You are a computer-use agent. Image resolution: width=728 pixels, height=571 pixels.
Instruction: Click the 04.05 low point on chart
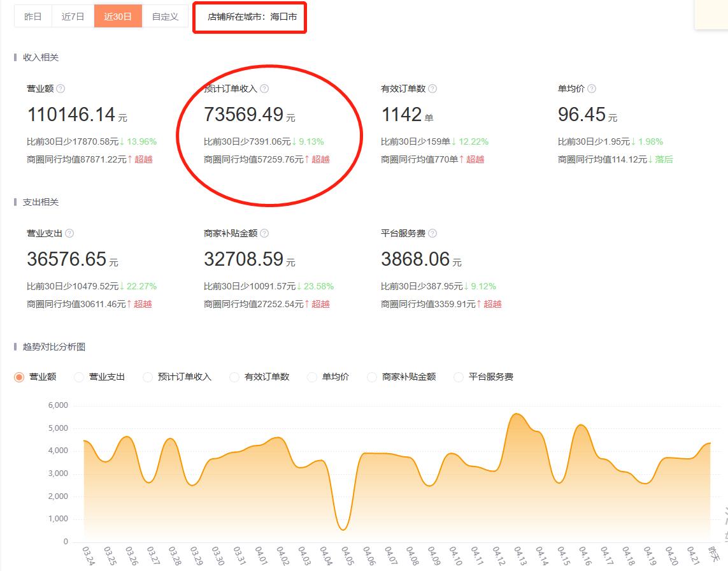[343, 530]
